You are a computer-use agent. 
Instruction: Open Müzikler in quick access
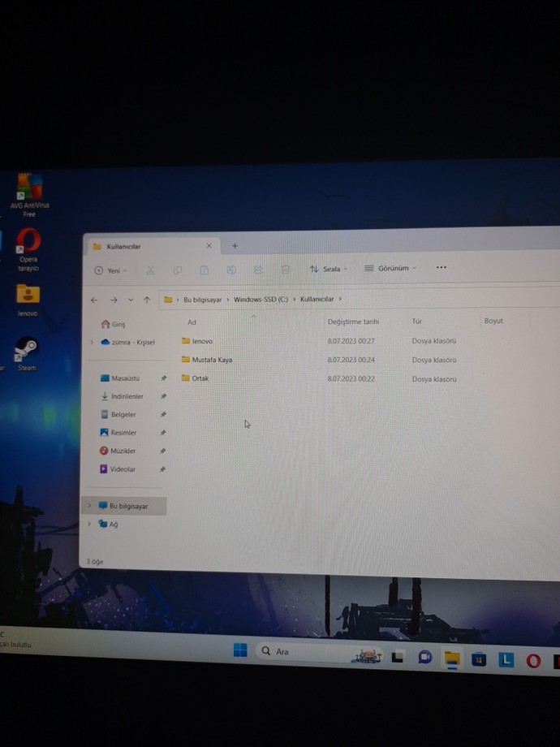coord(118,451)
